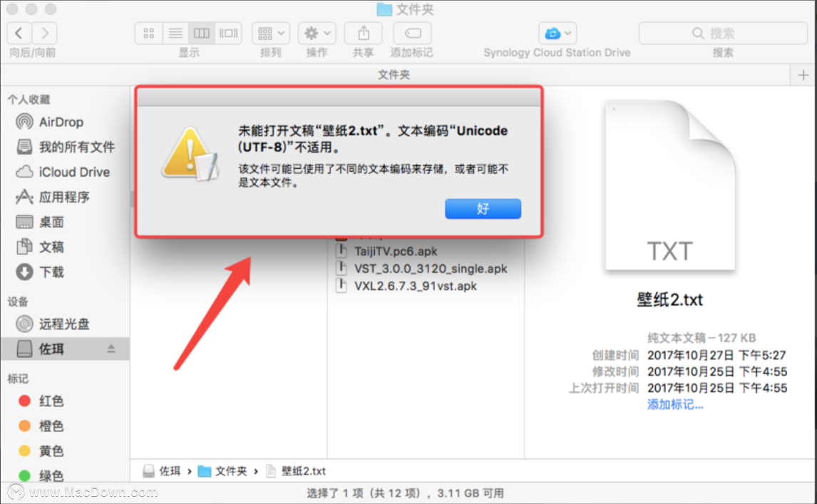Click the 添加标记 tag button

(412, 34)
